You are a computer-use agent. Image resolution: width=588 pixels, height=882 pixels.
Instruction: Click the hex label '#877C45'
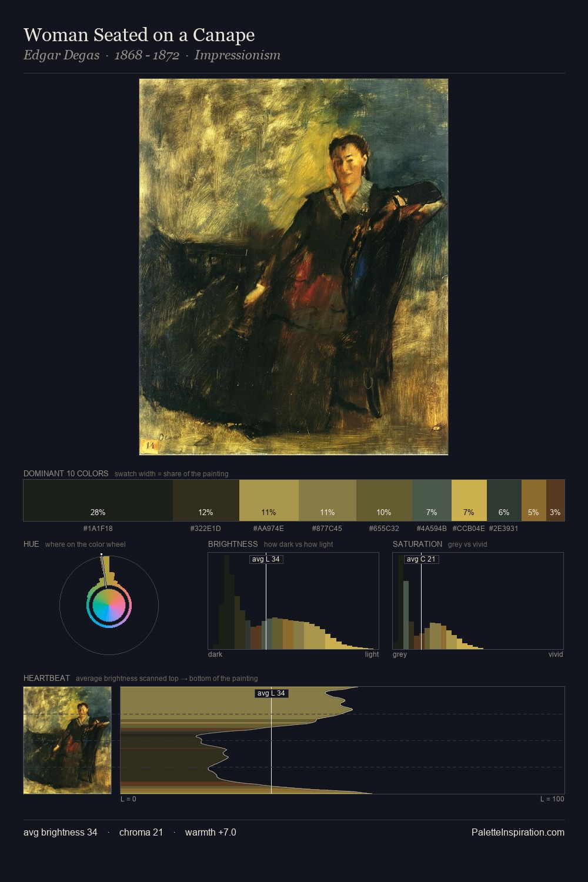[327, 529]
